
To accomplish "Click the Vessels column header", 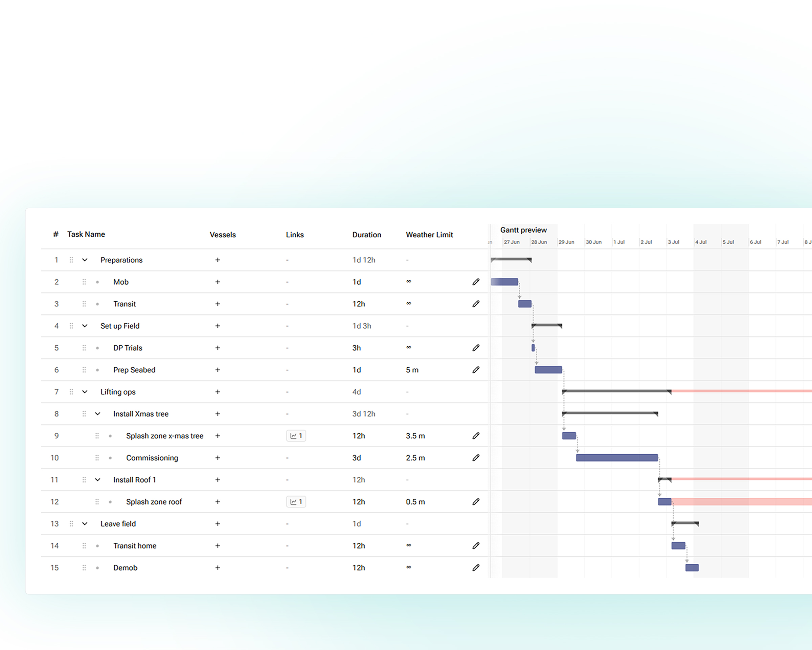I will 223,235.
